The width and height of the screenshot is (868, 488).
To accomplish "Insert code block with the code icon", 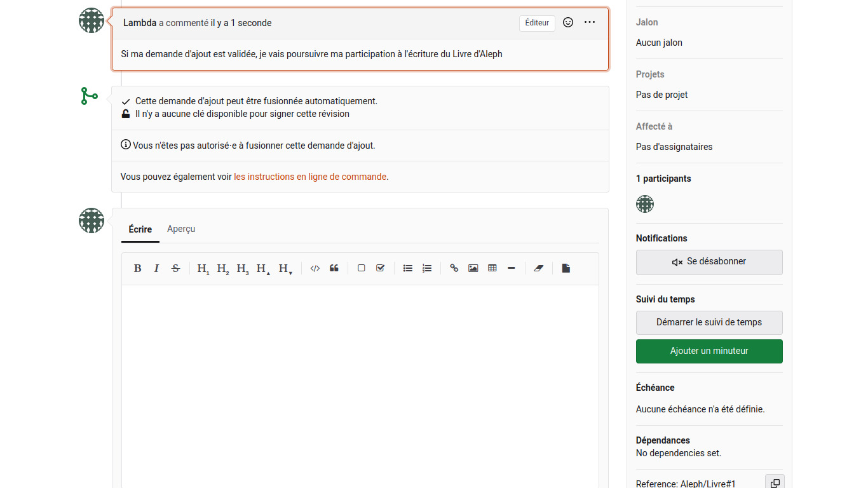I will [x=315, y=268].
